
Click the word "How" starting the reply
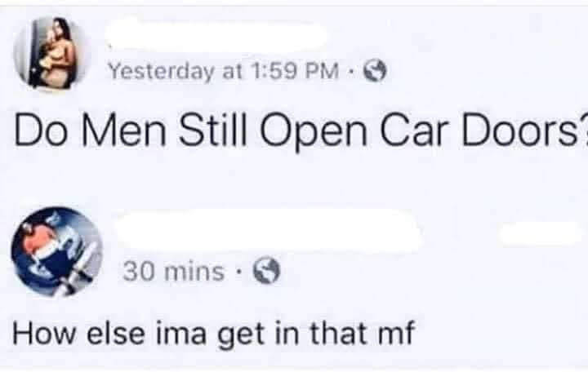tap(43, 332)
